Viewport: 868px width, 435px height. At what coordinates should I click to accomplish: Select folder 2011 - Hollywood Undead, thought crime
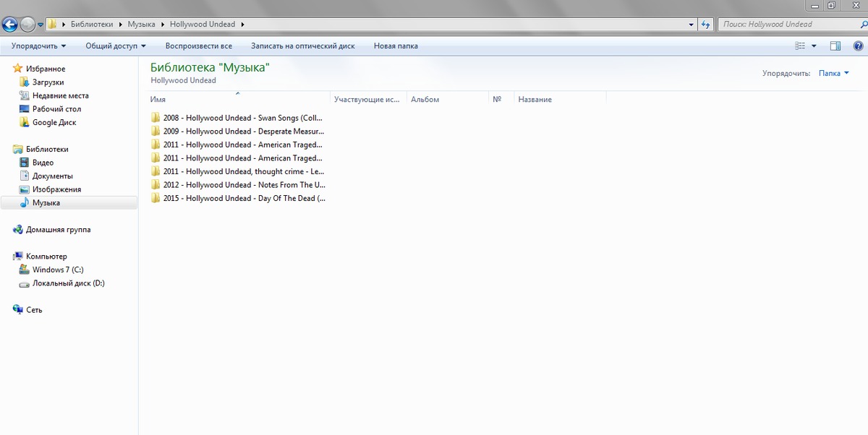[238, 171]
